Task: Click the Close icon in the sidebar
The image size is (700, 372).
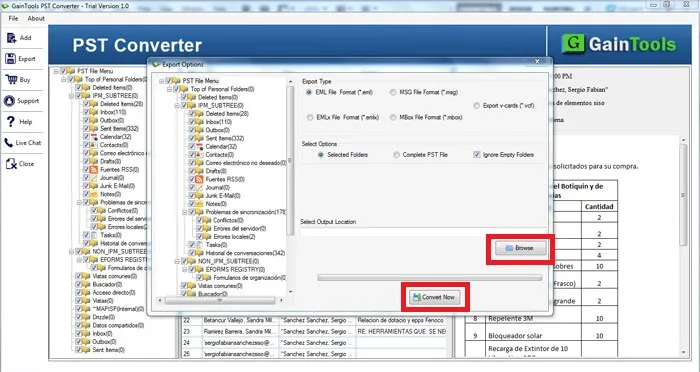Action: [11, 164]
